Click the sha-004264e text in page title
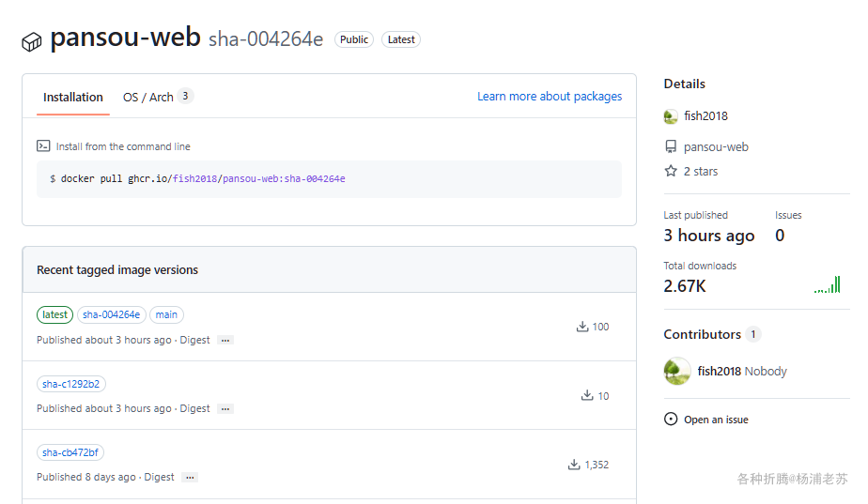 click(x=266, y=39)
